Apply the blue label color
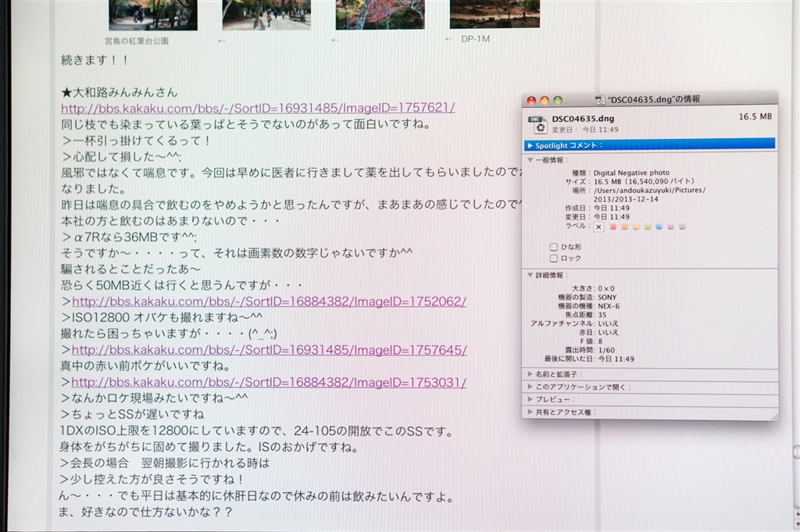Image resolution: width=800 pixels, height=532 pixels. (x=660, y=227)
